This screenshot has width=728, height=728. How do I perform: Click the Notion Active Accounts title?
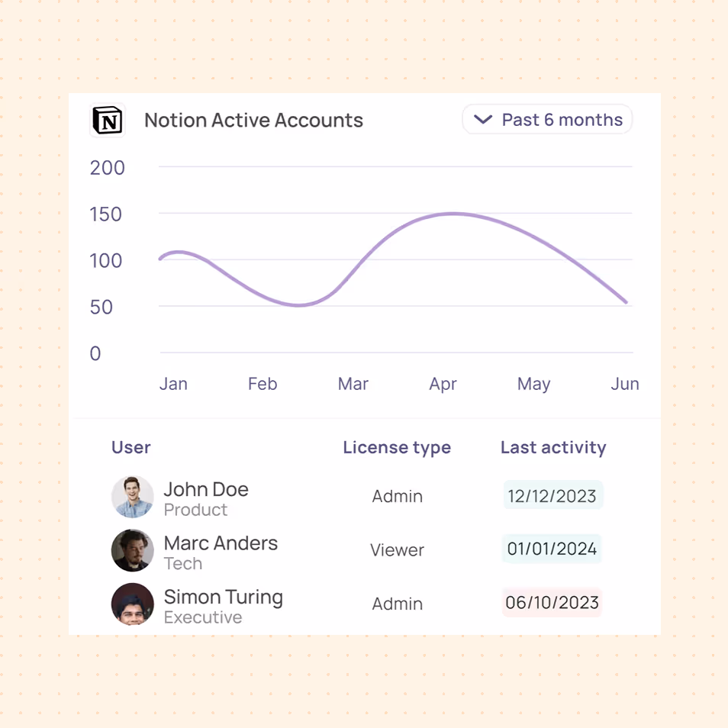click(253, 121)
